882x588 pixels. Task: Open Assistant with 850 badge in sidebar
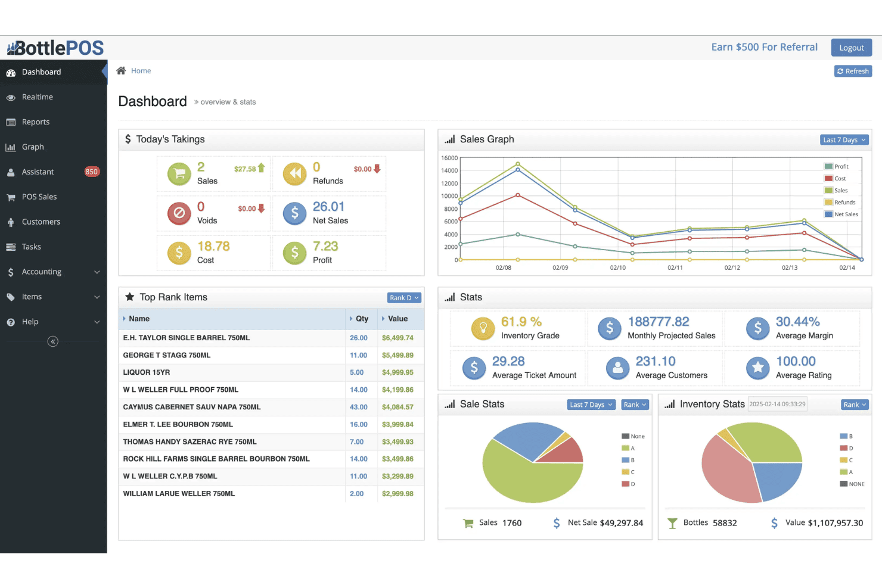click(54, 172)
